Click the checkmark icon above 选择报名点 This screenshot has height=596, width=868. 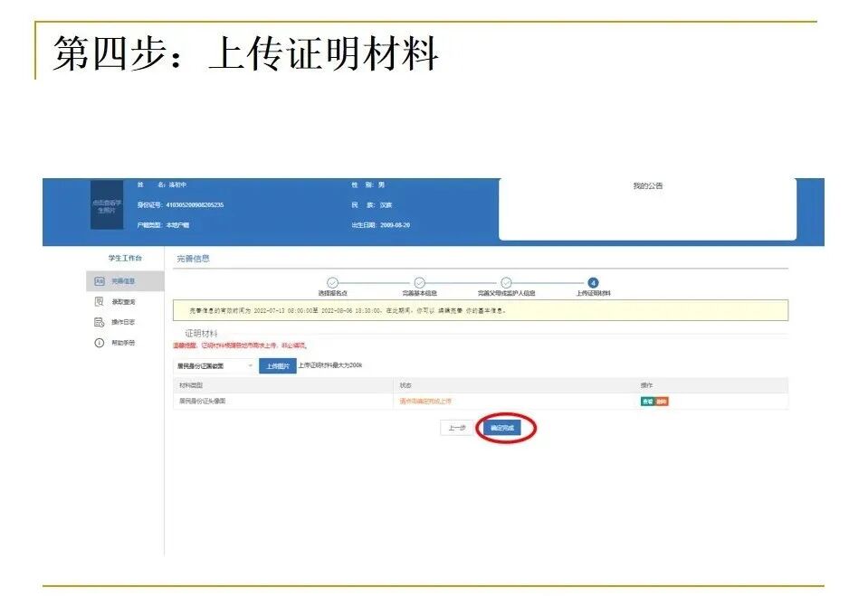pyautogui.click(x=332, y=281)
